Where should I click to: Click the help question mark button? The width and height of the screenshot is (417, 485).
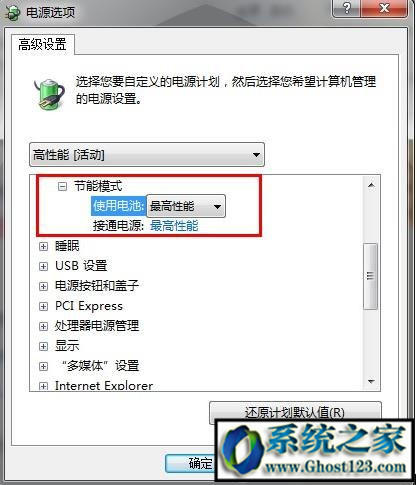click(346, 8)
